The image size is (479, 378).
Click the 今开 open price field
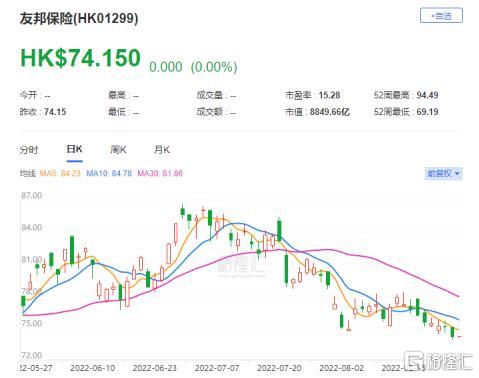click(35, 95)
